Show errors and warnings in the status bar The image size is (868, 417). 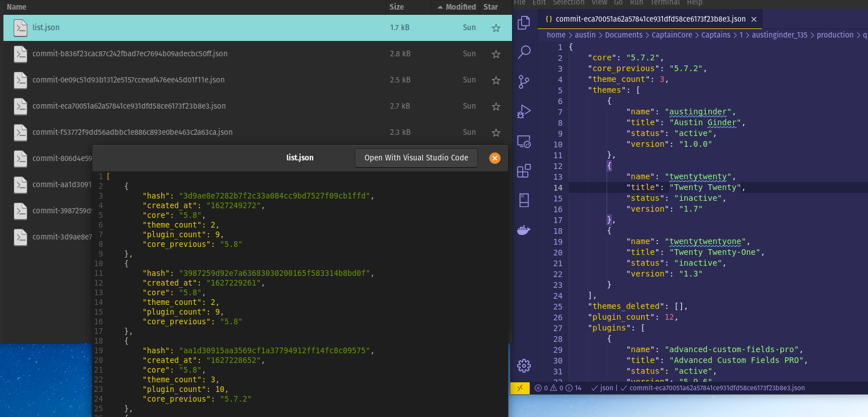558,388
